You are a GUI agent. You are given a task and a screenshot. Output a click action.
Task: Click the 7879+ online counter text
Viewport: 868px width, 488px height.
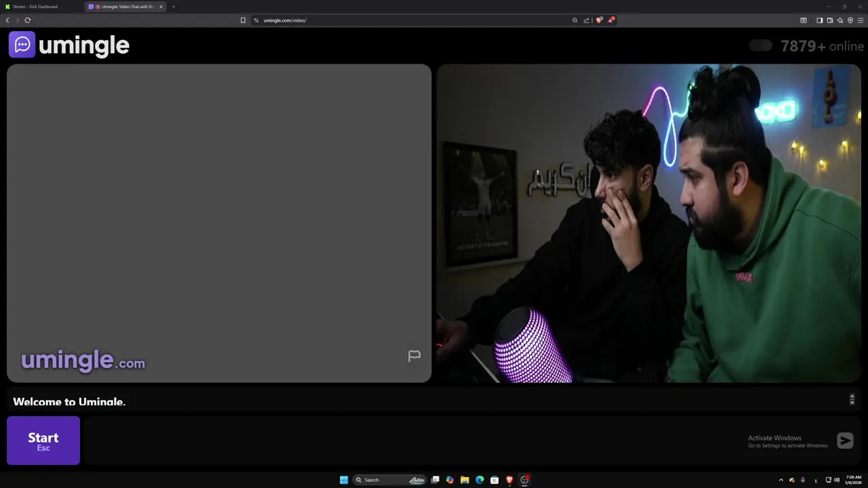(x=822, y=46)
